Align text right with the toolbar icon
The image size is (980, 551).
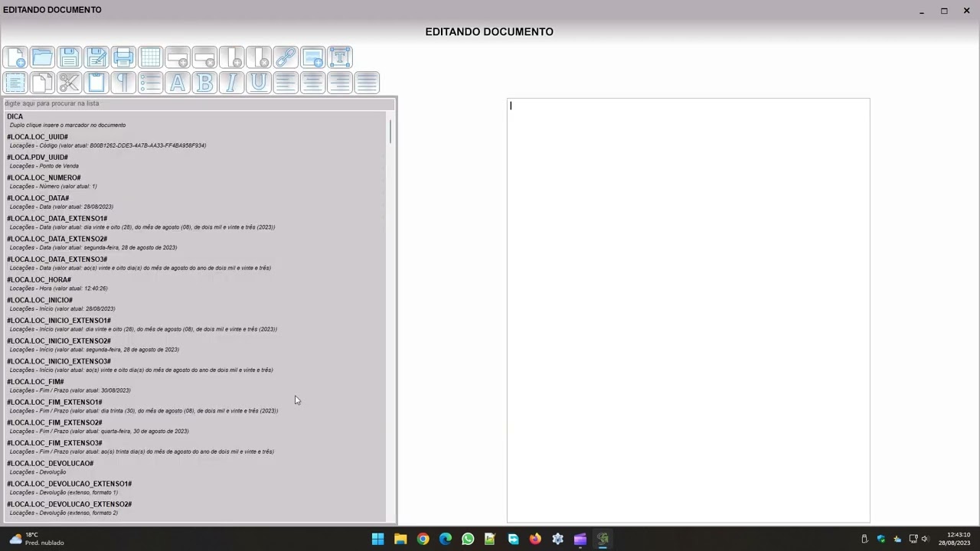click(x=340, y=83)
